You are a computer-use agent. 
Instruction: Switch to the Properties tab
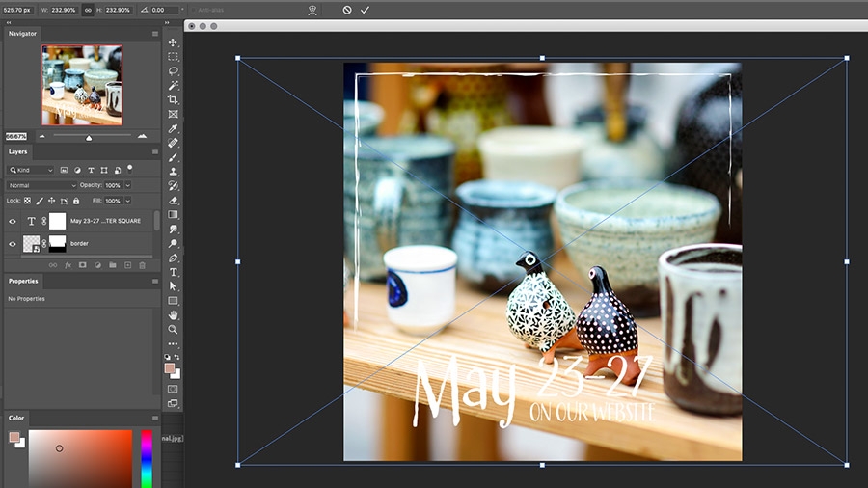pos(23,281)
